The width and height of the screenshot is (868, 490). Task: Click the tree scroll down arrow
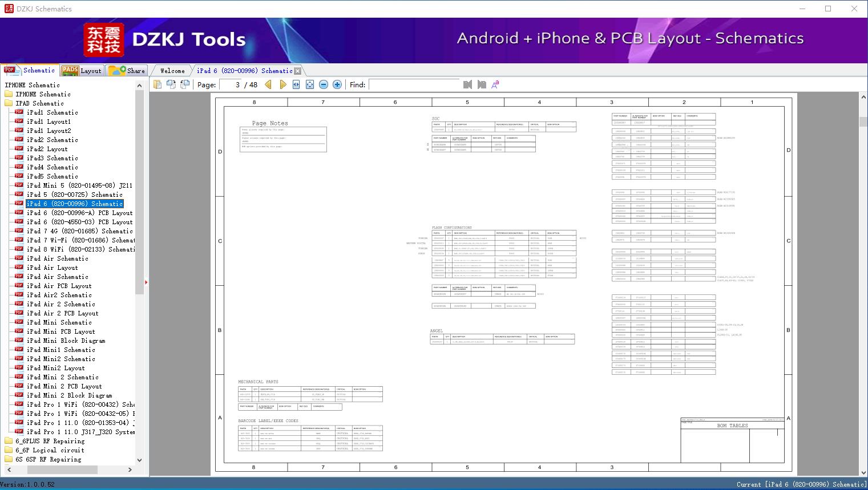139,460
